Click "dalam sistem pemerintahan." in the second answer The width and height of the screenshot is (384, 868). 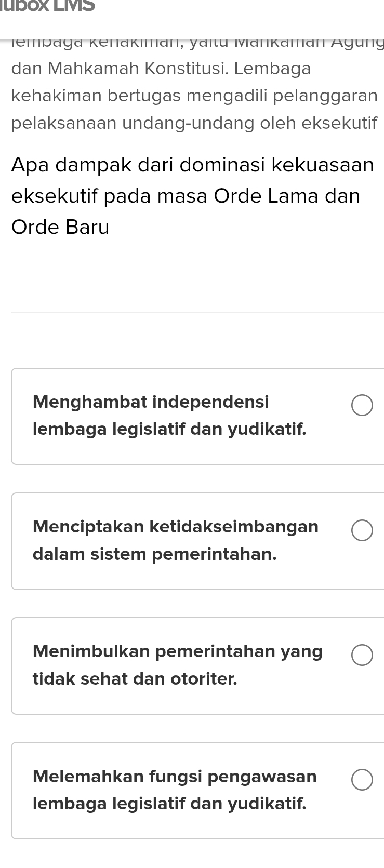154,554
